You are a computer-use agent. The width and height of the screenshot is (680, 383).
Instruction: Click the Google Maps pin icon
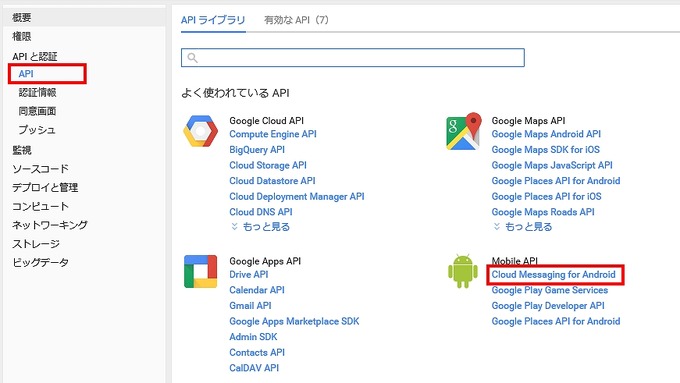tap(464, 131)
